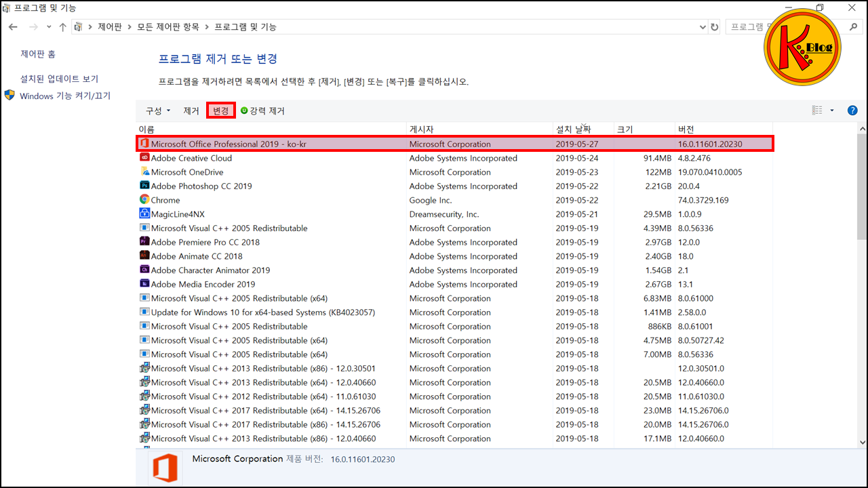Expand the chevron before 제어판 in the address bar
The width and height of the screenshot is (868, 488).
tap(91, 27)
